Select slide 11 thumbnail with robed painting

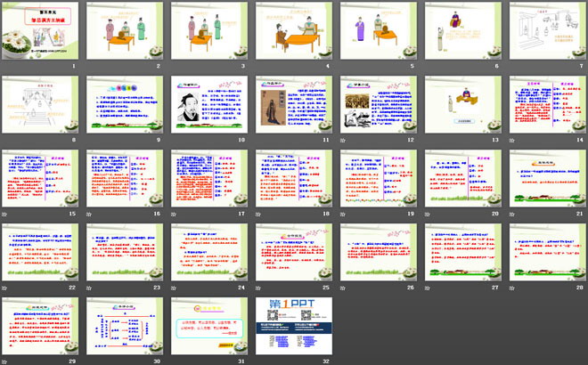click(x=294, y=104)
